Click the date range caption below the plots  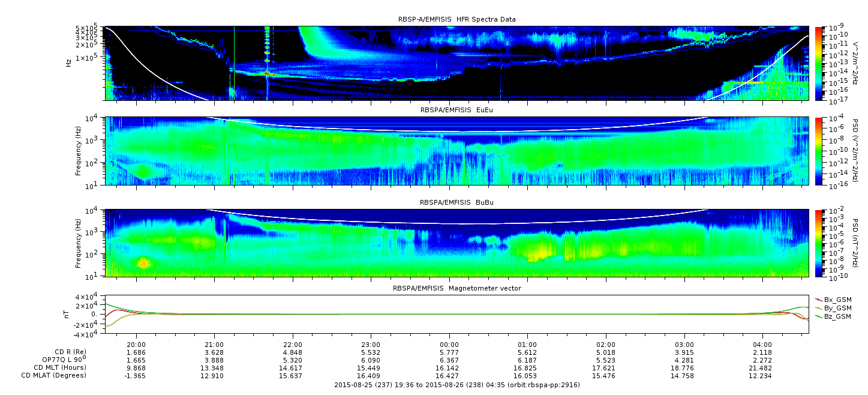click(456, 384)
